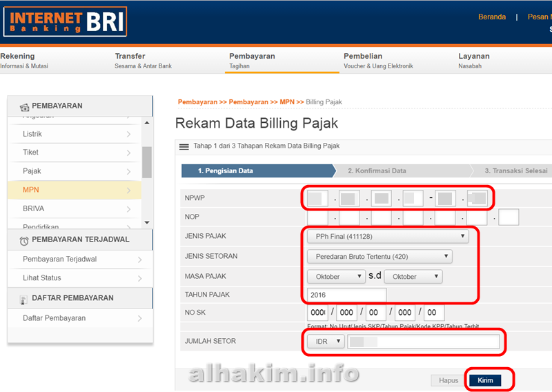This screenshot has height=392, width=552.
Task: Click the sidebar scroll down arrow
Action: (x=147, y=223)
